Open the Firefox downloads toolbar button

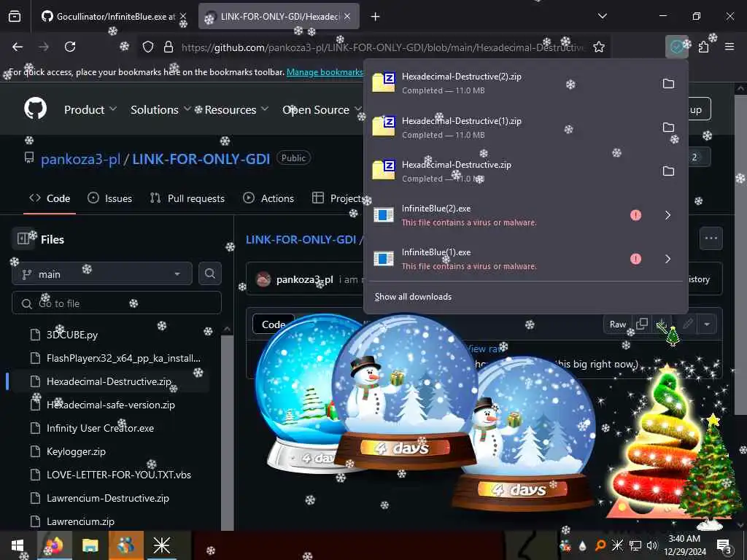[x=676, y=47]
